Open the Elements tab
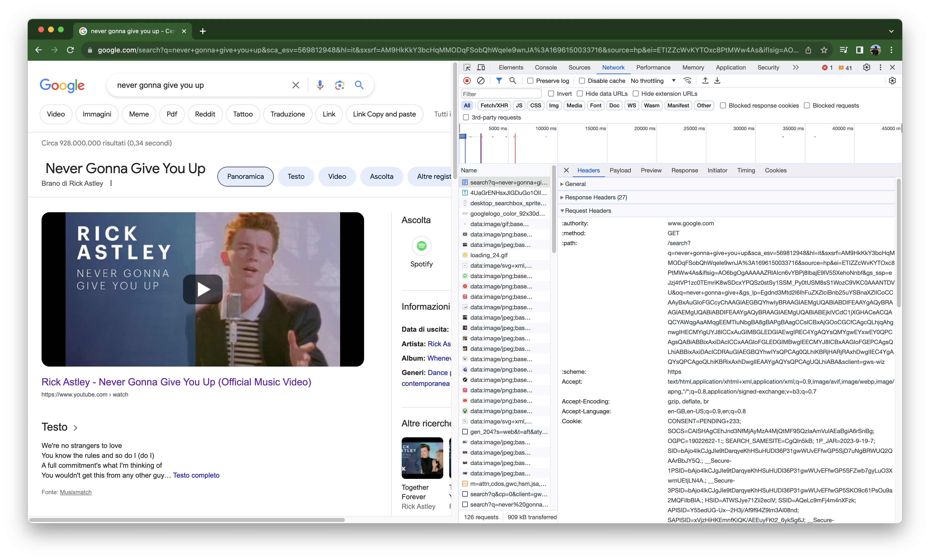This screenshot has height=560, width=930. [511, 68]
